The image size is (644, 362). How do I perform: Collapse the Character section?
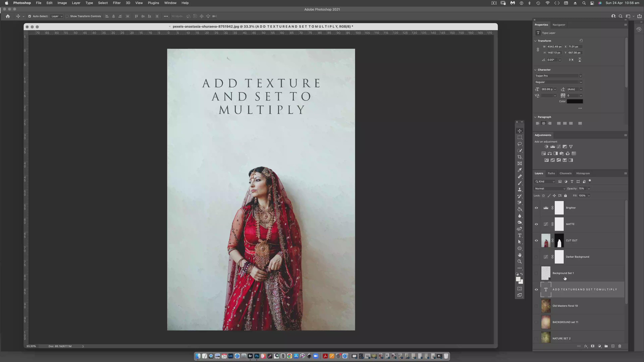(535, 70)
